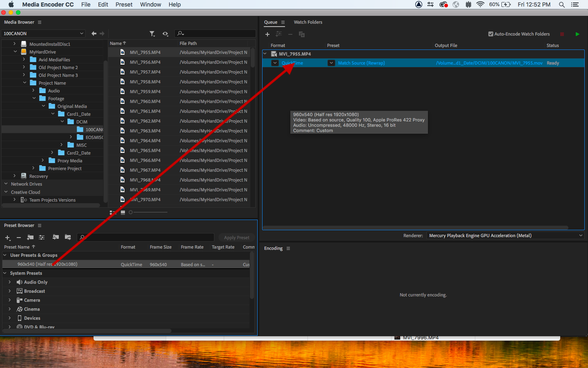Click the MVI_7955.mov output file path link

[x=489, y=63]
